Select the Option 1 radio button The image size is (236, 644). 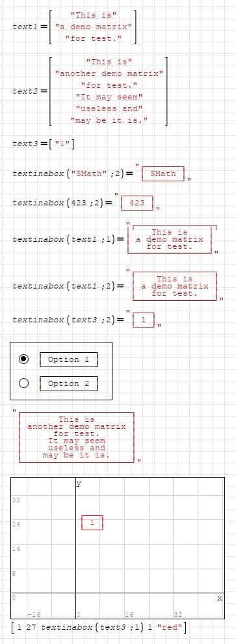[24, 359]
